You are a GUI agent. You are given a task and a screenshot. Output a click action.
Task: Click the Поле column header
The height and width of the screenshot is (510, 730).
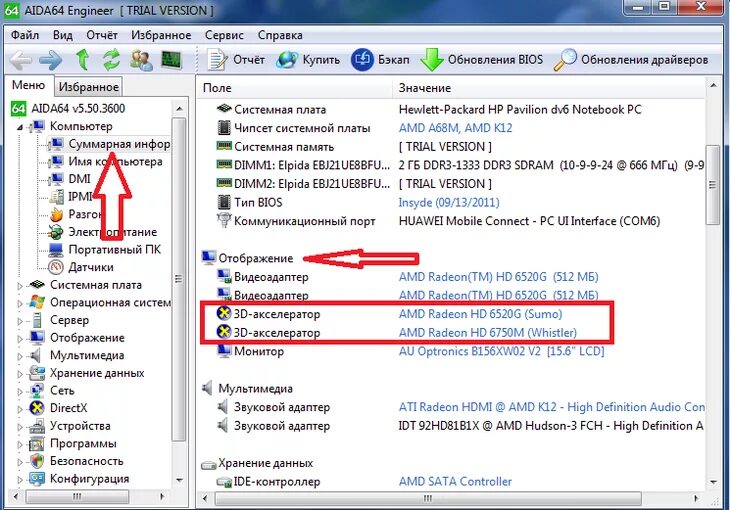(x=295, y=88)
